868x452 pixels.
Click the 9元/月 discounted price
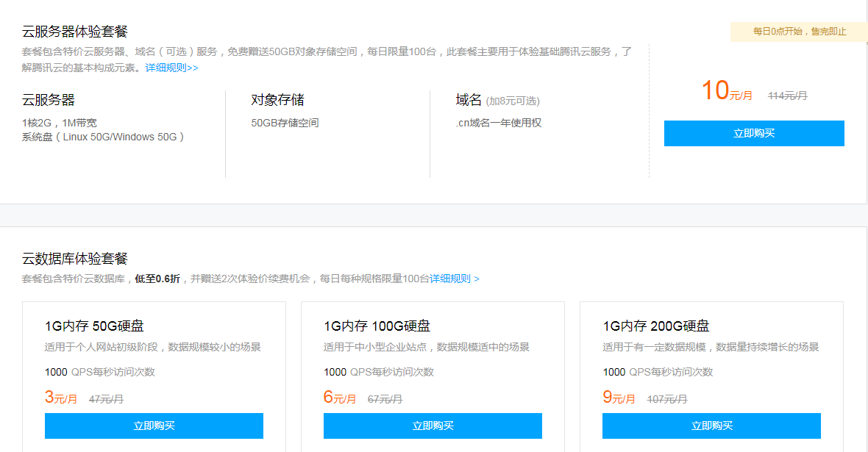[x=619, y=398]
